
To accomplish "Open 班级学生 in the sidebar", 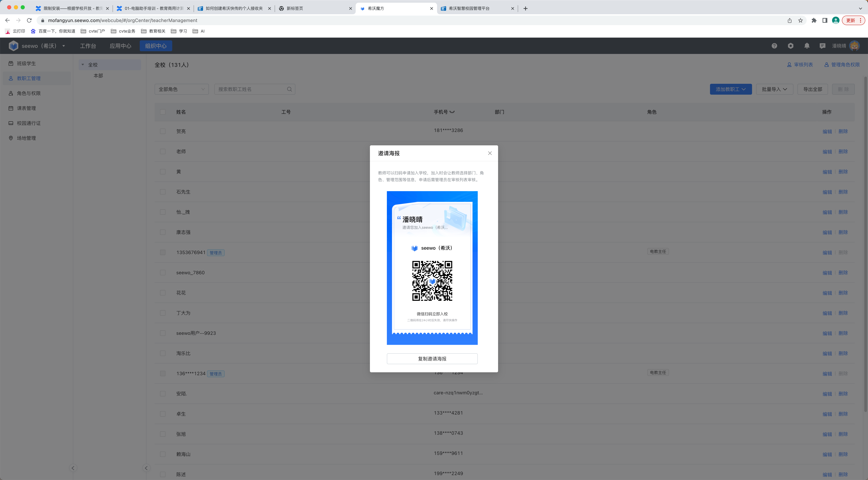I will click(37, 63).
